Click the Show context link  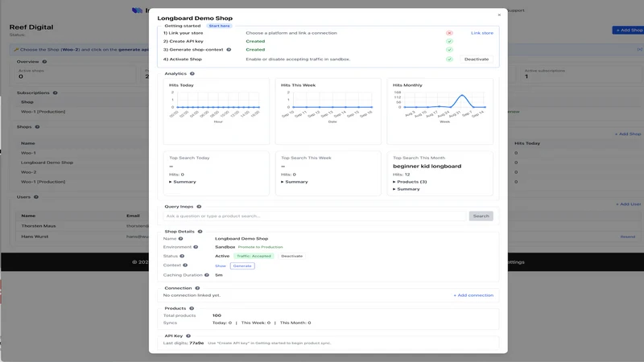tap(221, 266)
